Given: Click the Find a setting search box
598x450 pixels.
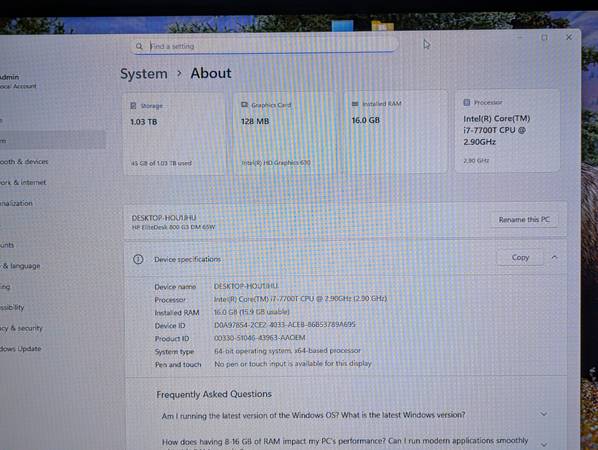Looking at the screenshot, I should pyautogui.click(x=265, y=46).
